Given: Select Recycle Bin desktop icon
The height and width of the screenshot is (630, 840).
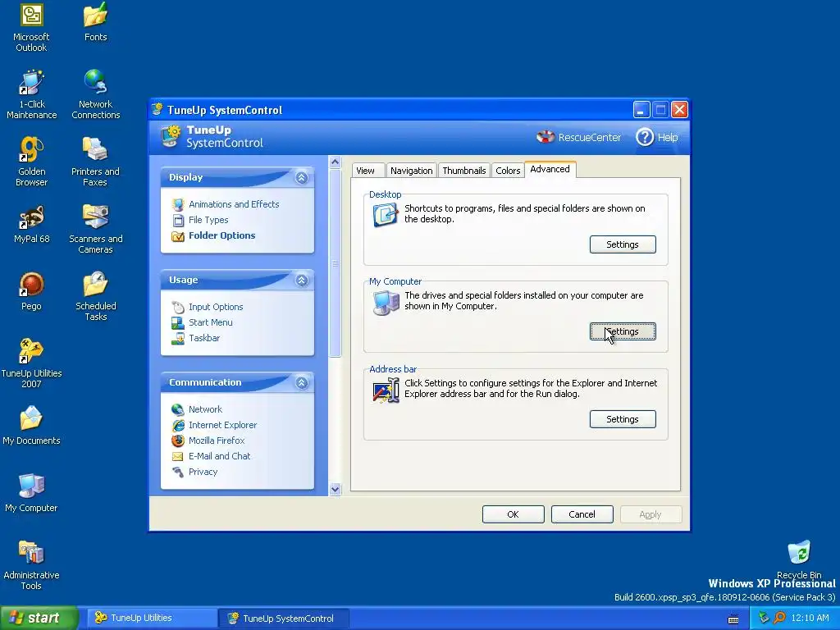Looking at the screenshot, I should (x=798, y=559).
